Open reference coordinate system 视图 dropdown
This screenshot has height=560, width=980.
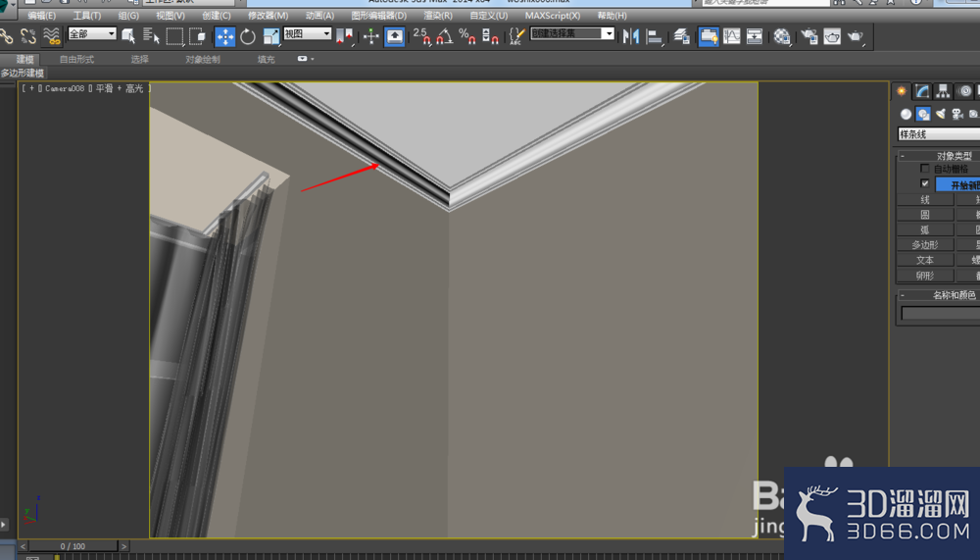pyautogui.click(x=307, y=33)
